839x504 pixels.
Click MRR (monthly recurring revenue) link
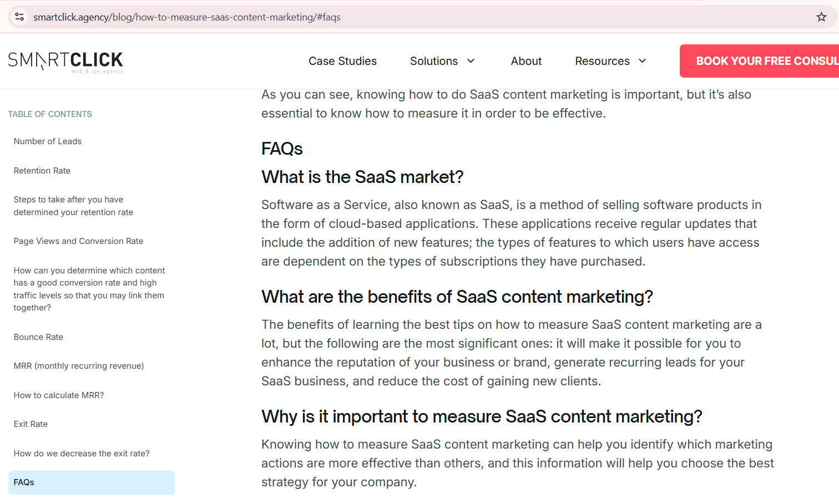pos(78,366)
